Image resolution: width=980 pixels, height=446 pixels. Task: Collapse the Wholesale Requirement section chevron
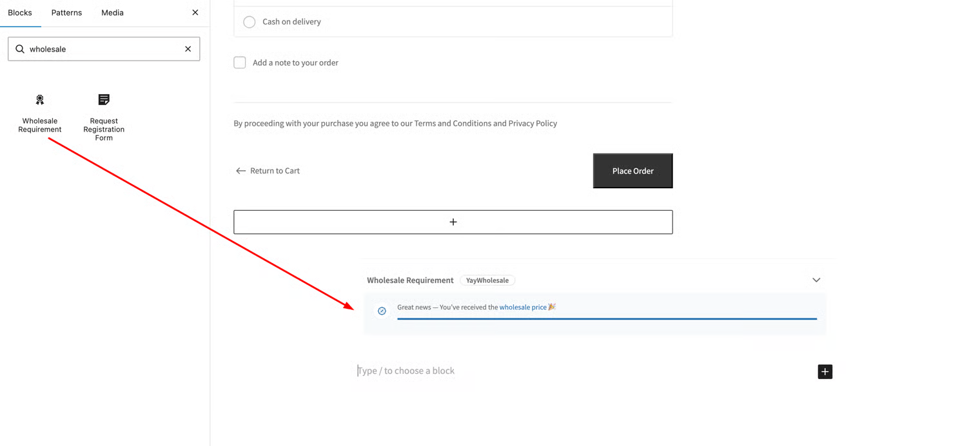[x=816, y=280]
